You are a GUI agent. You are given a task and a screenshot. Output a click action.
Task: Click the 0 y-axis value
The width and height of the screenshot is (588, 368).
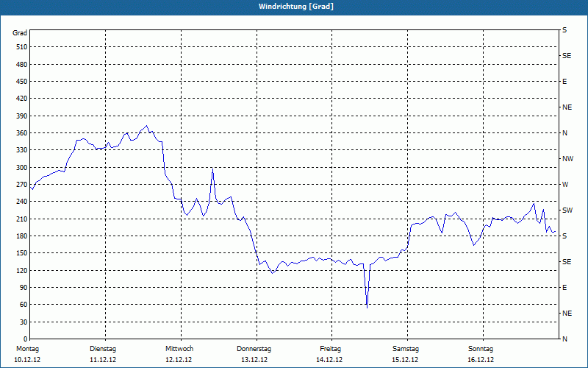26,339
